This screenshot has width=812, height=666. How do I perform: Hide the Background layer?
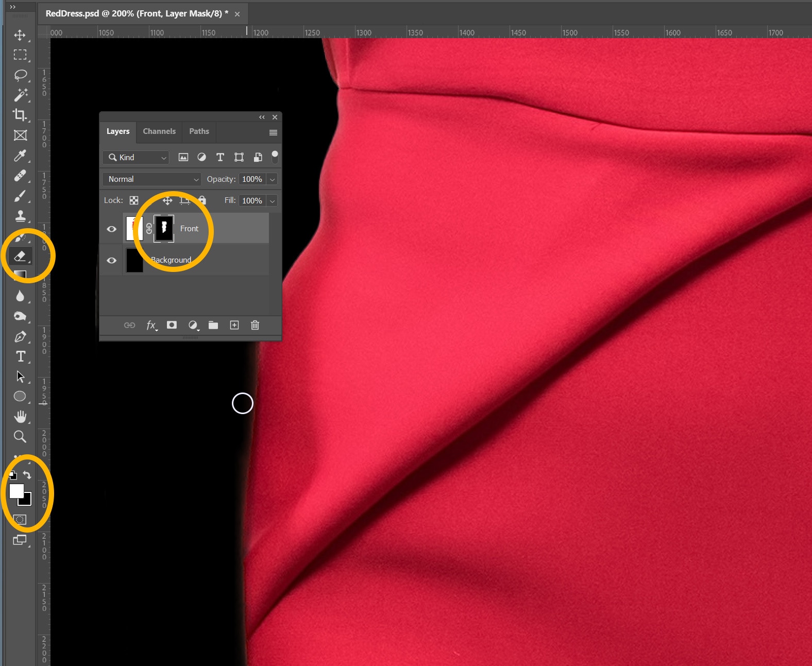111,261
